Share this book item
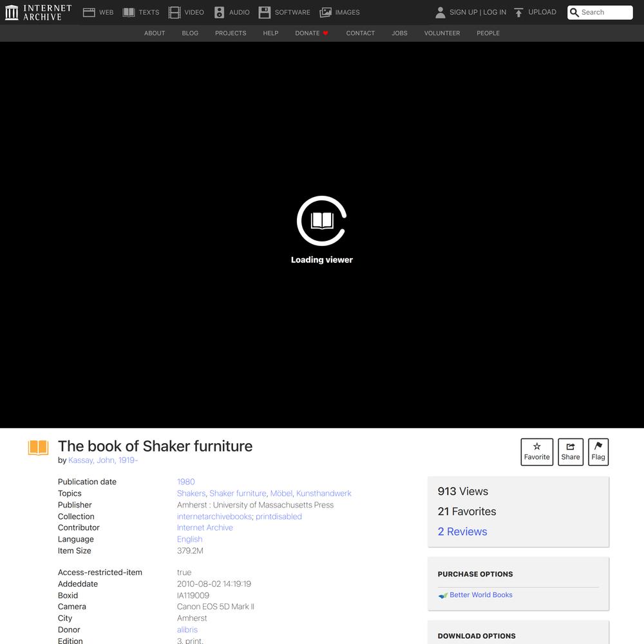Viewport: 644px width, 644px height. 571,452
